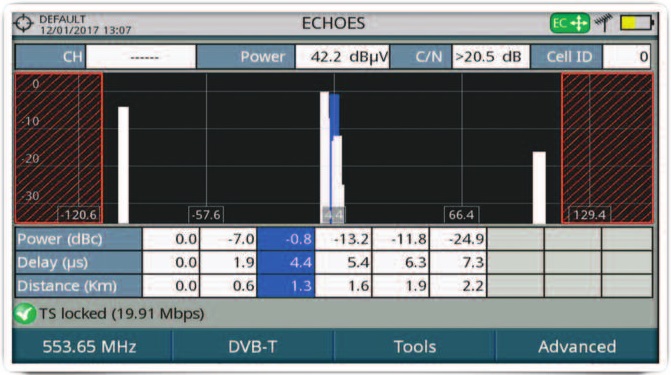Open the DVB-T signal menu
This screenshot has width=671, height=375.
[252, 346]
